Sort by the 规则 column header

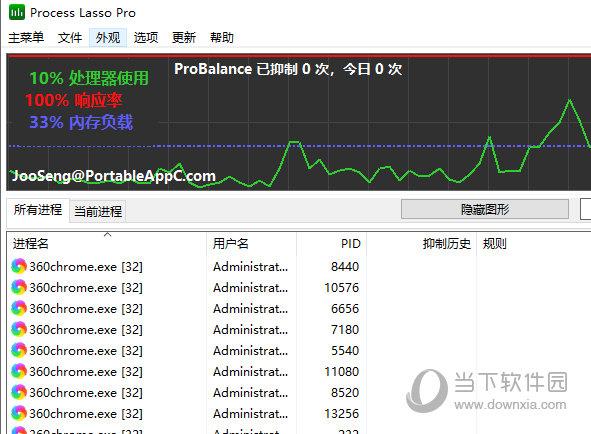533,244
